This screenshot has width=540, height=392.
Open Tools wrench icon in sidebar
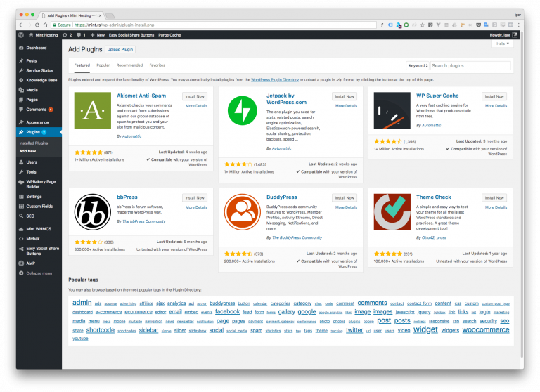(x=21, y=171)
